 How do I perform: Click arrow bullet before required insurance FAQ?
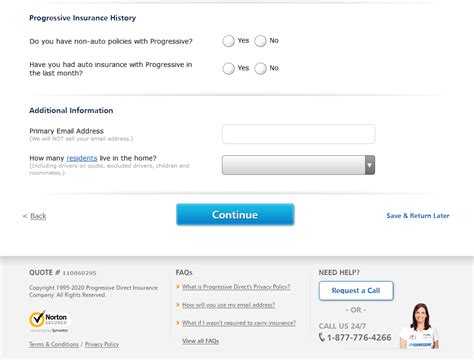pos(178,323)
